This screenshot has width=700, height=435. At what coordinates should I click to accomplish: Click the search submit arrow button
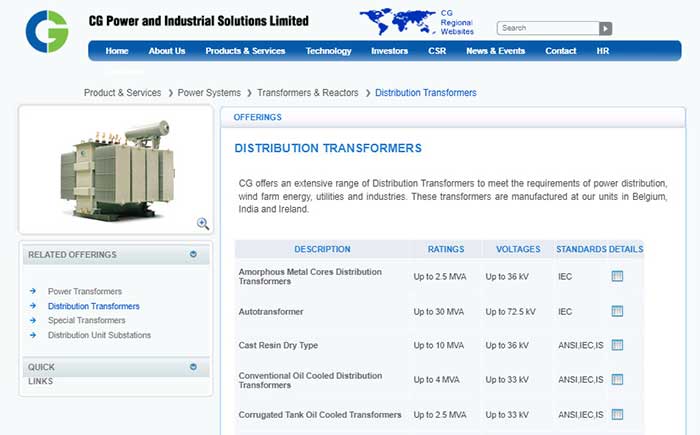pyautogui.click(x=605, y=28)
